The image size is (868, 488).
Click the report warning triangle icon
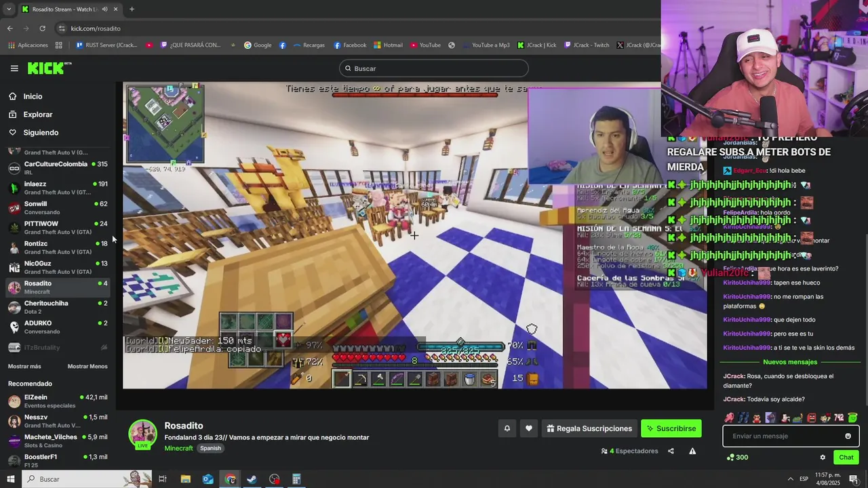pos(692,451)
